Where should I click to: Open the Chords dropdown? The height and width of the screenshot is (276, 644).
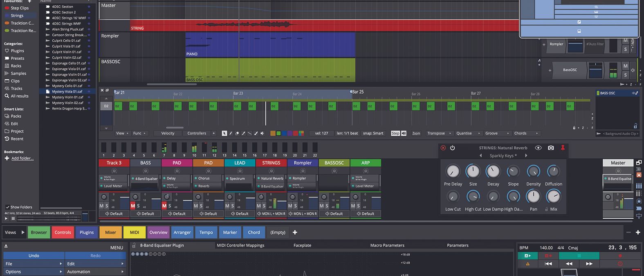click(x=526, y=133)
